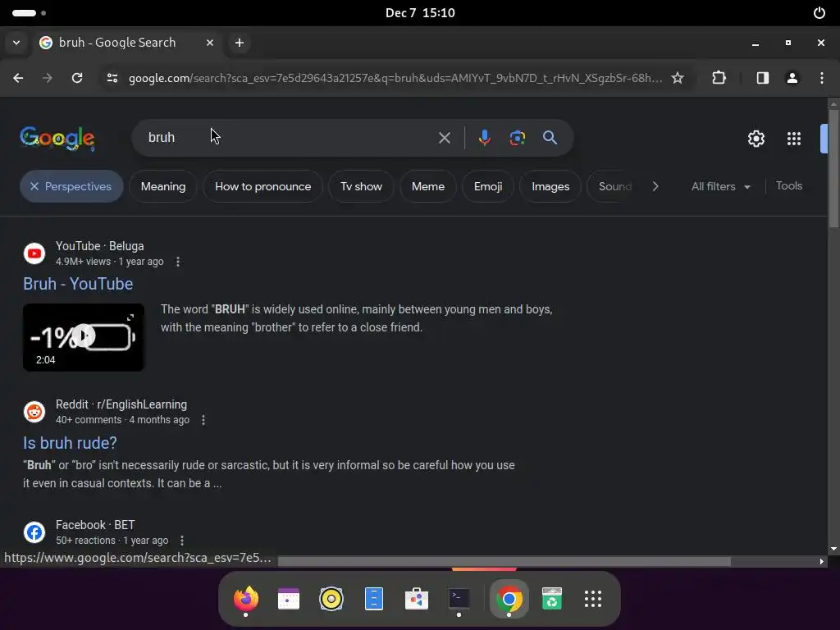Go back to the previous page
Image resolution: width=840 pixels, height=630 pixels.
coord(18,78)
